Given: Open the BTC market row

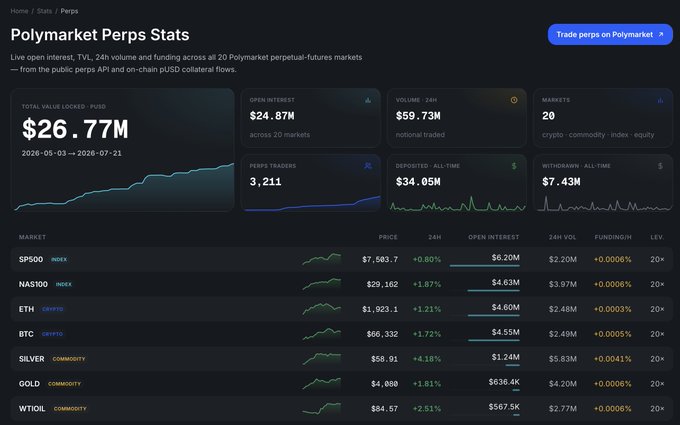Looking at the screenshot, I should [342, 334].
